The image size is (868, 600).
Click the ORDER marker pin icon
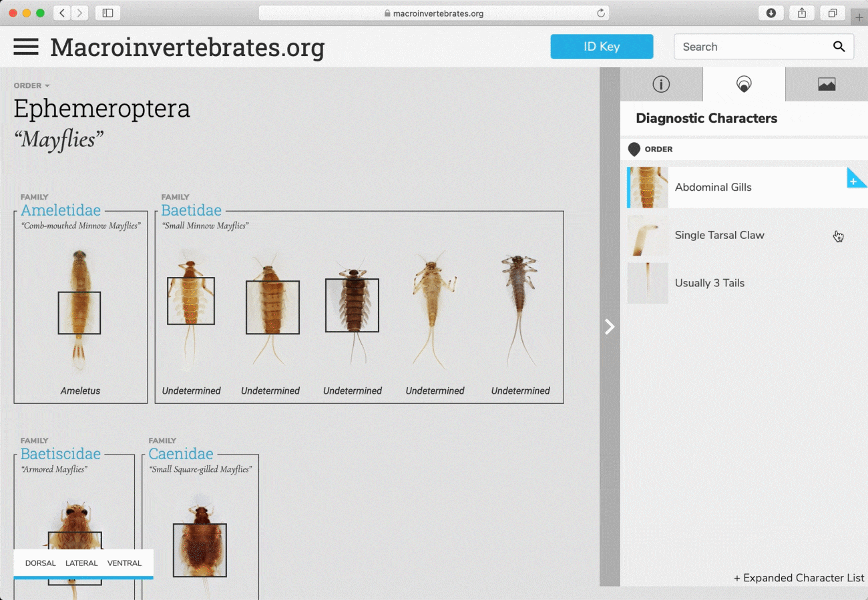point(634,149)
